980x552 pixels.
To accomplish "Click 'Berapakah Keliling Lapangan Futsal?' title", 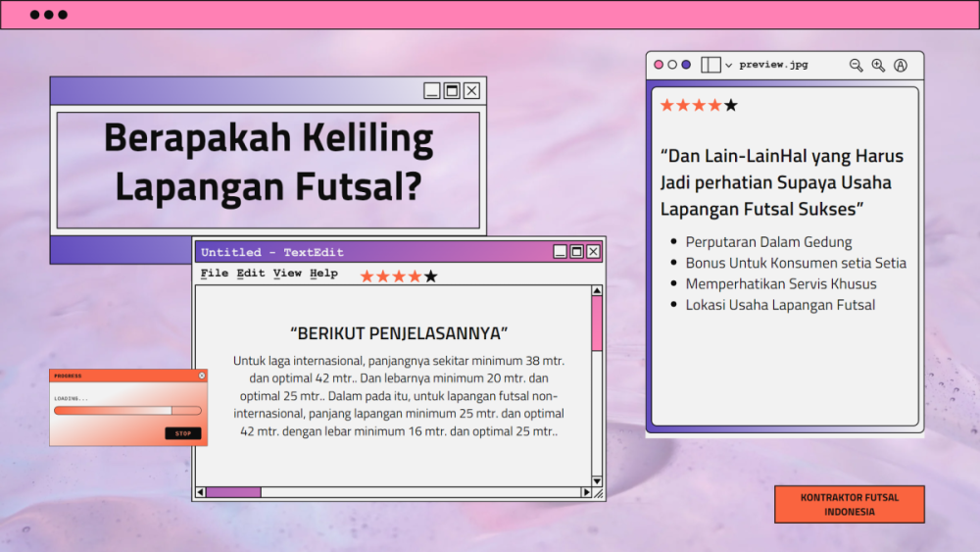I will point(269,162).
